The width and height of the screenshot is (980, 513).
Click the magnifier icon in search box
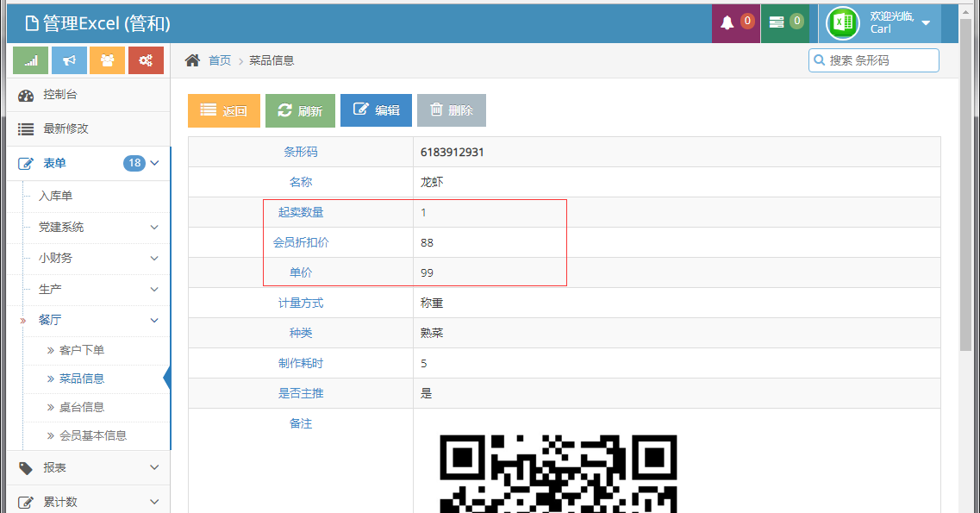pyautogui.click(x=819, y=60)
